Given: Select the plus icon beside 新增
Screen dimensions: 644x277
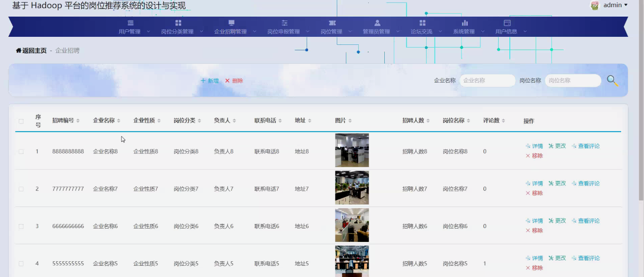Looking at the screenshot, I should click(203, 80).
